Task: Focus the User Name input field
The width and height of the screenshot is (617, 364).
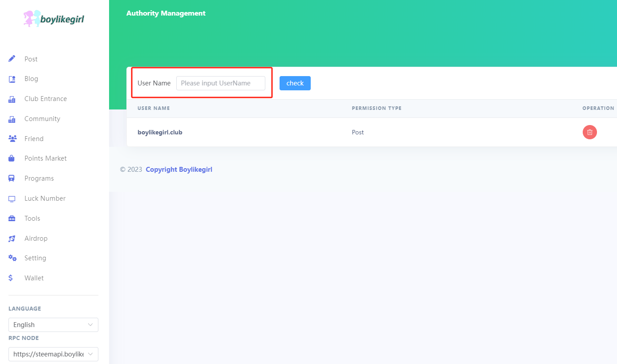Action: point(221,83)
